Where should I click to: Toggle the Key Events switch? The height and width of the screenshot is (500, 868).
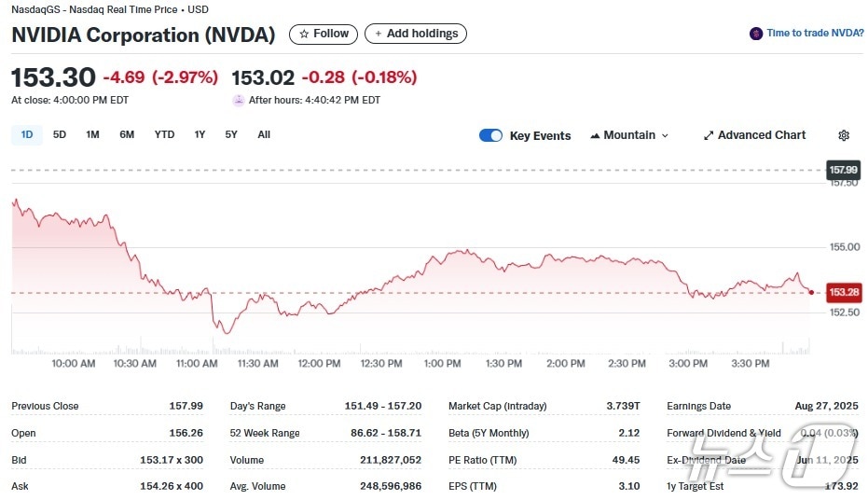point(490,135)
